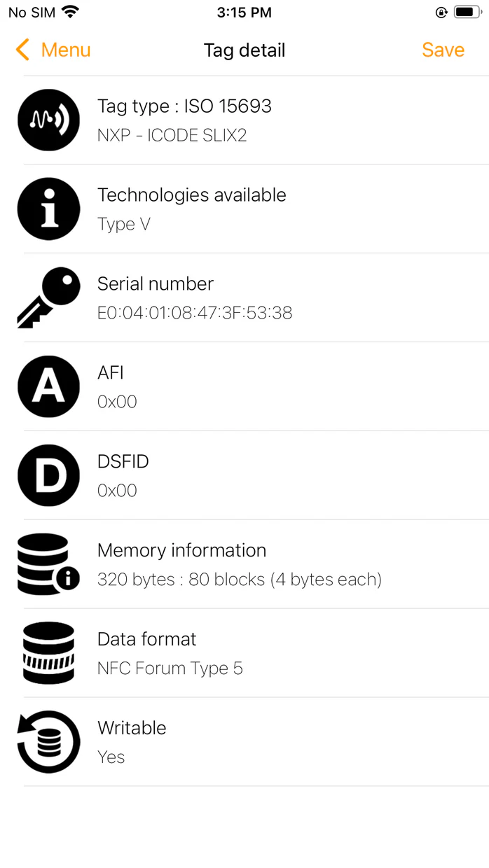The height and width of the screenshot is (868, 489).
Task: Tap the AFI 0x00 value
Action: pyautogui.click(x=117, y=402)
